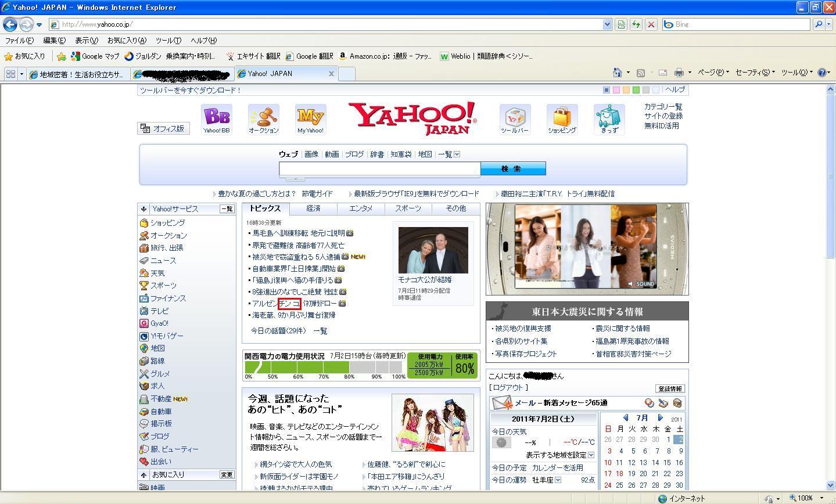
Task: Click the RSS feeds icon in command bar
Action: click(x=641, y=73)
